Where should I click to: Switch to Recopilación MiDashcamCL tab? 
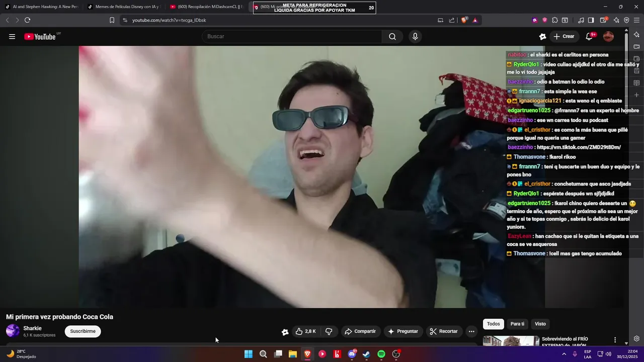[x=207, y=7]
